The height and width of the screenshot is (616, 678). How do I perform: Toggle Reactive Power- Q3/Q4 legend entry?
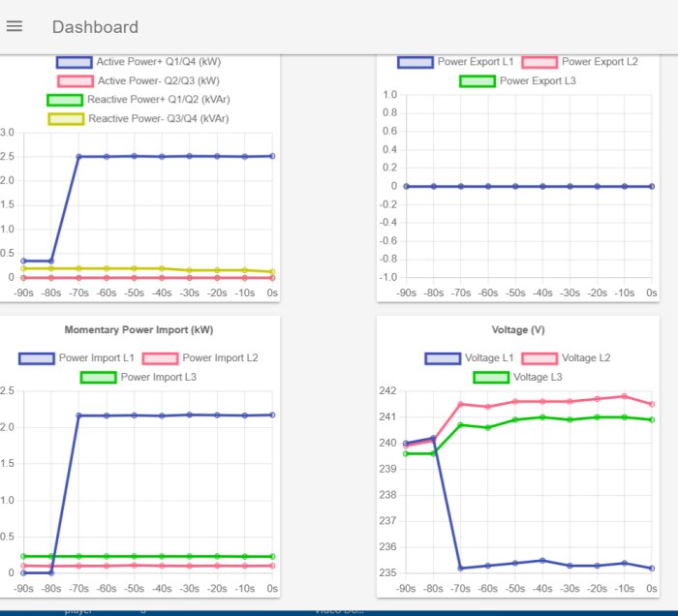[x=65, y=119]
